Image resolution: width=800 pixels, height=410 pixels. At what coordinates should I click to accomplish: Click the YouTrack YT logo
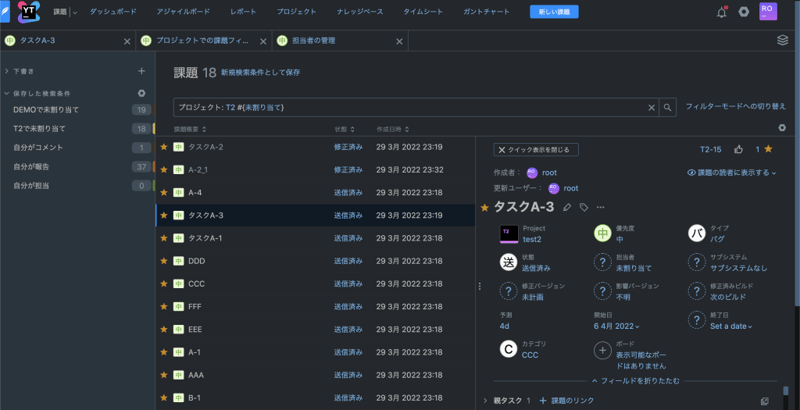[x=29, y=12]
